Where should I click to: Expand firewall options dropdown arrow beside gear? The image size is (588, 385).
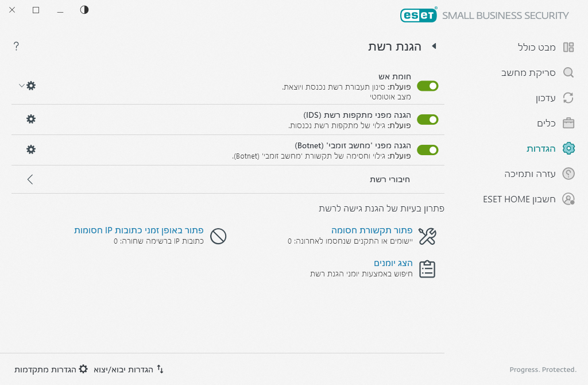21,86
